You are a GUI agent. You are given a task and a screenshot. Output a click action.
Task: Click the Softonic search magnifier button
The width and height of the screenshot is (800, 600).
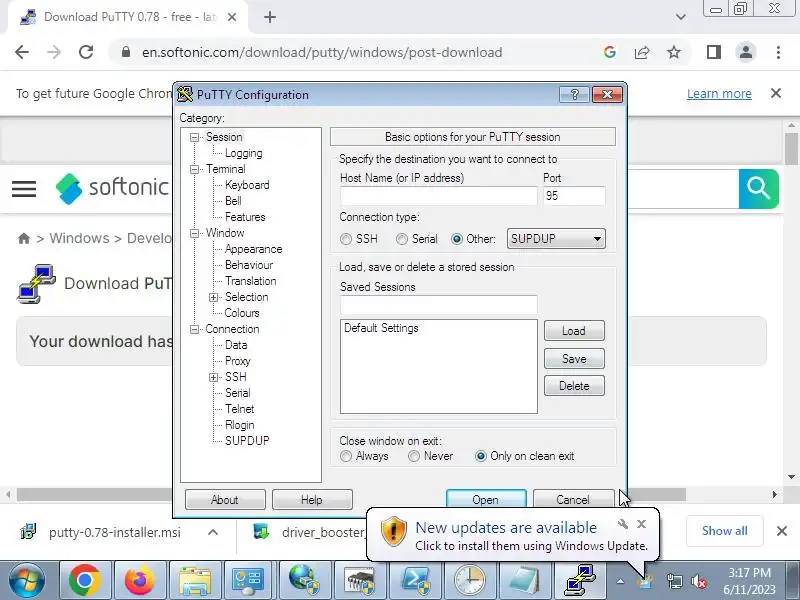tap(759, 188)
